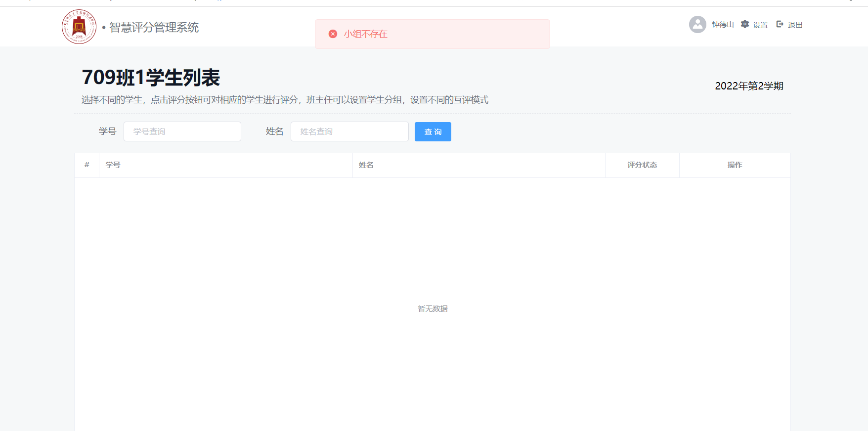This screenshot has width=868, height=431.
Task: Click the 设置 settings link
Action: (760, 25)
